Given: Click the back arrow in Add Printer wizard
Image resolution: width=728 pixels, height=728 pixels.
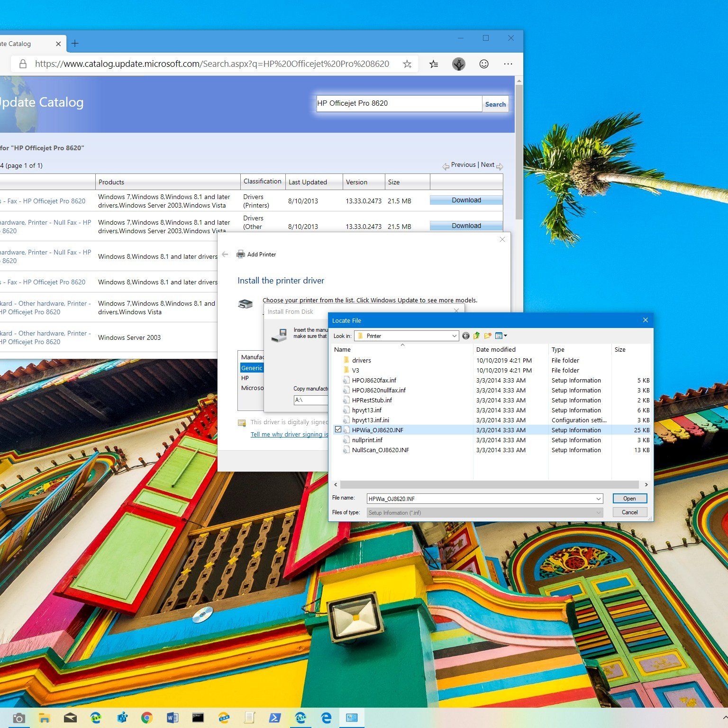Looking at the screenshot, I should click(x=225, y=254).
